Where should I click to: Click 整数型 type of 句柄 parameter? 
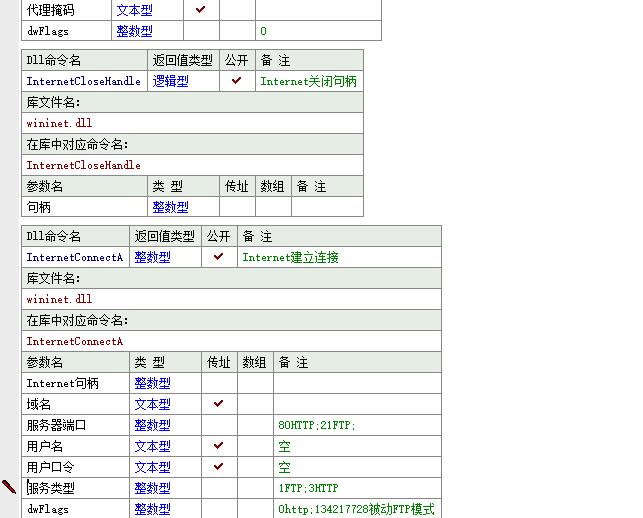click(x=170, y=208)
